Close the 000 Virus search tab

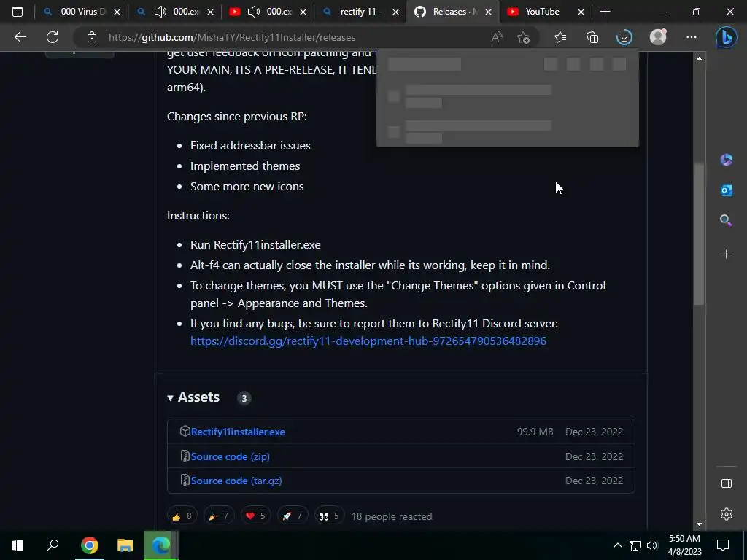[117, 12]
